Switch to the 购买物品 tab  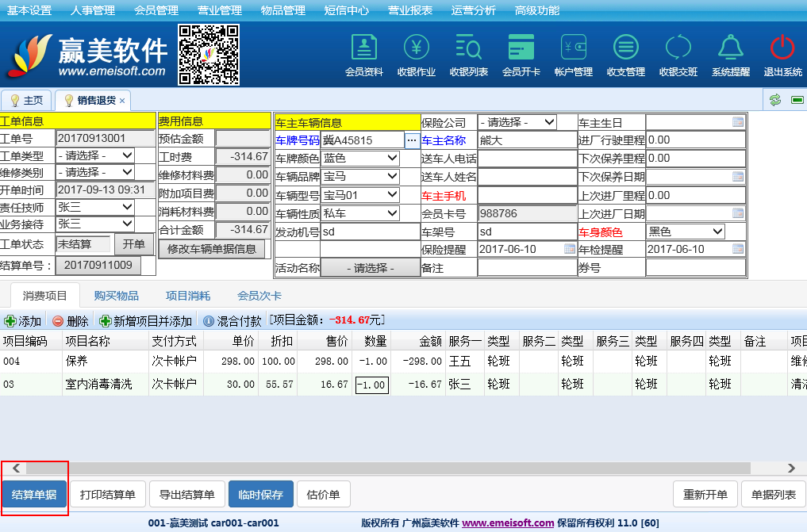[116, 296]
